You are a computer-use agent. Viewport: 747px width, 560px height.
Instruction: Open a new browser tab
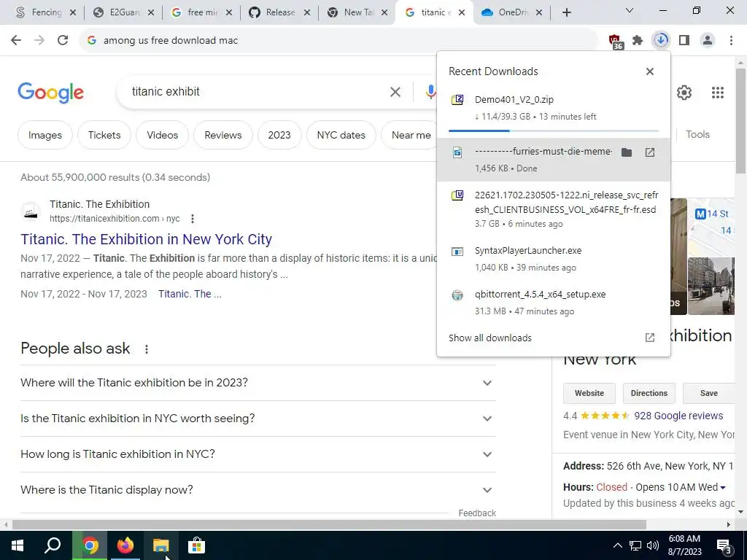click(566, 13)
